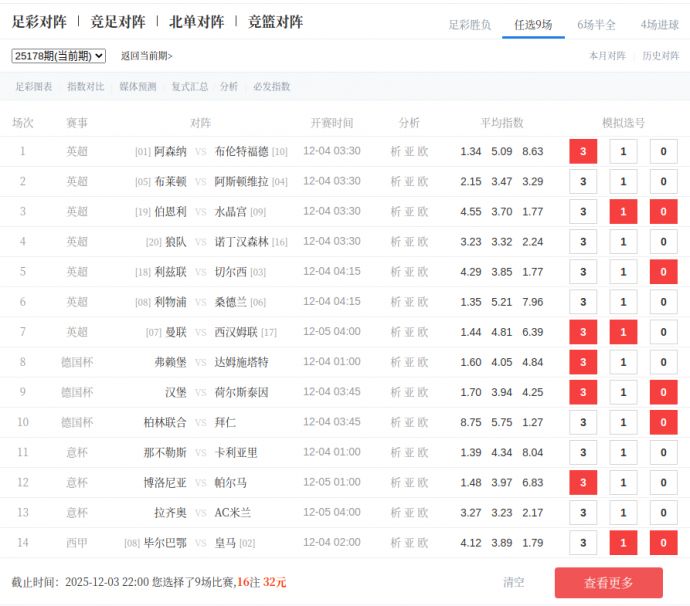The image size is (690, 606).
Task: Toggle pick 0 for 伯恩利 vs 水晶宫
Action: coord(663,212)
